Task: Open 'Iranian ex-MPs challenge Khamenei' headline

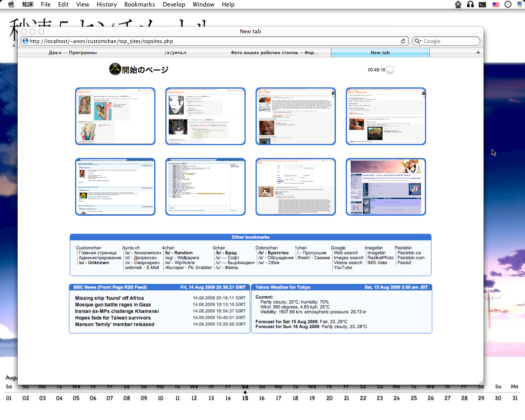Action: (117, 311)
